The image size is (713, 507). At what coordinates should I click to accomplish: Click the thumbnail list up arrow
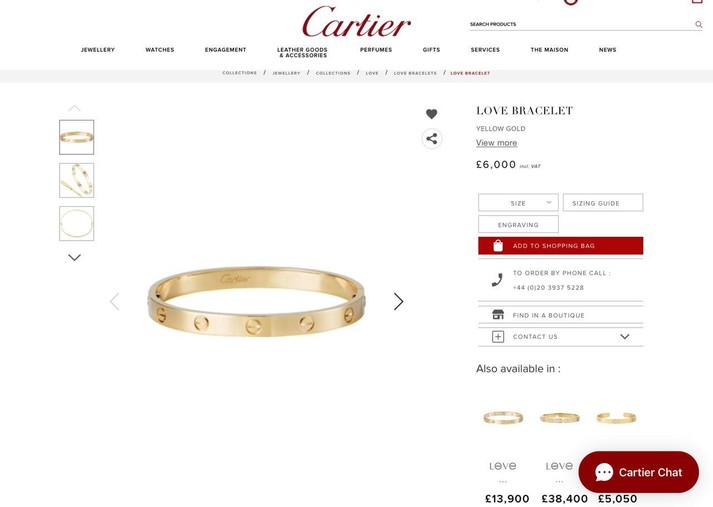click(75, 108)
